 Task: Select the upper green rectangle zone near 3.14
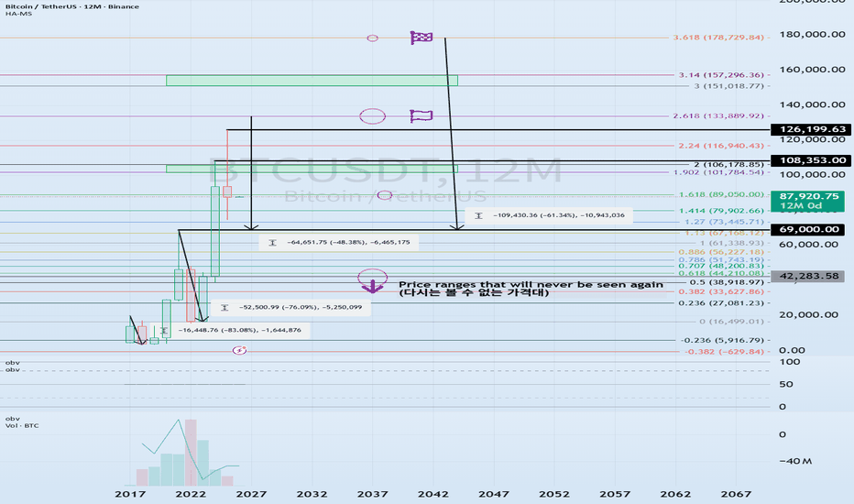(x=312, y=81)
